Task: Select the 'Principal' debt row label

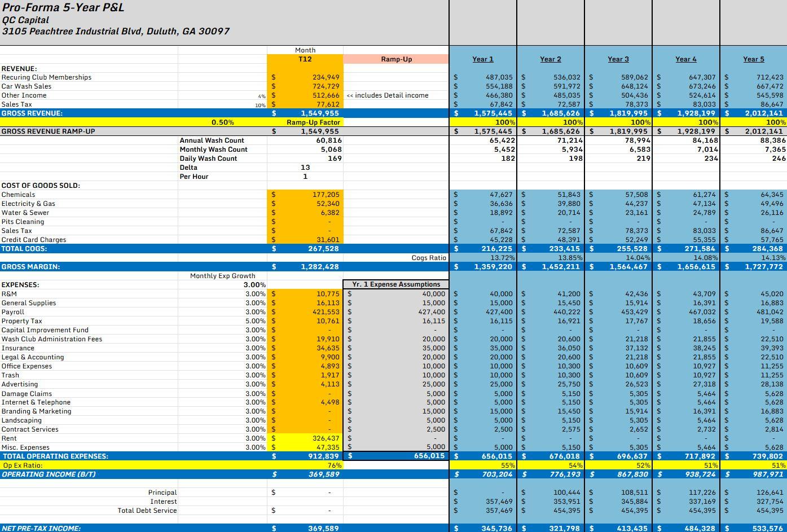Action: 162,493
